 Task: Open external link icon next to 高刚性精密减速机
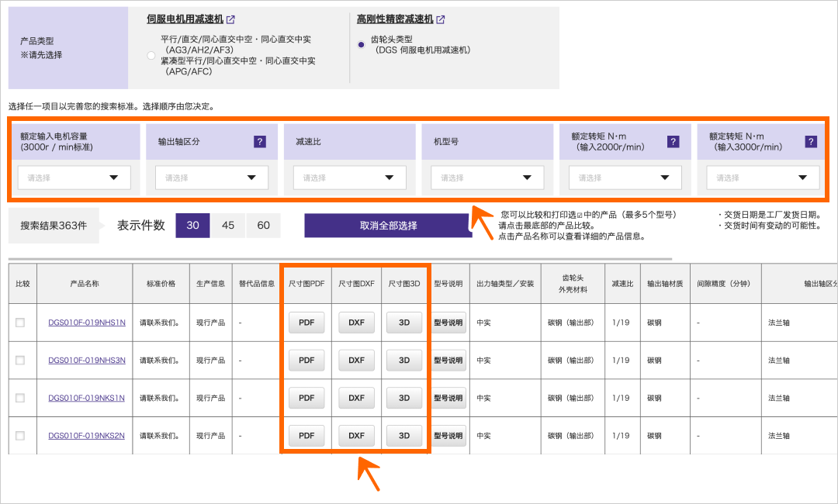point(441,19)
